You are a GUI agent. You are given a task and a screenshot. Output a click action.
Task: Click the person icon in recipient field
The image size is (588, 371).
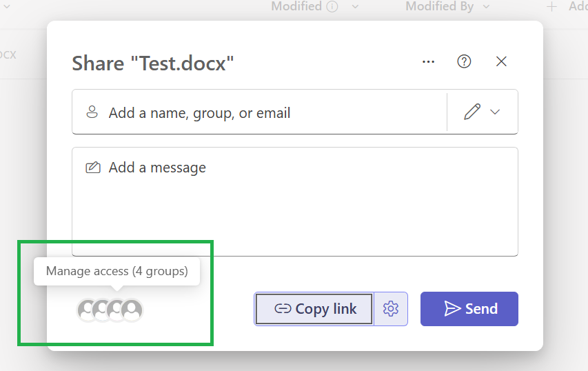coord(92,112)
